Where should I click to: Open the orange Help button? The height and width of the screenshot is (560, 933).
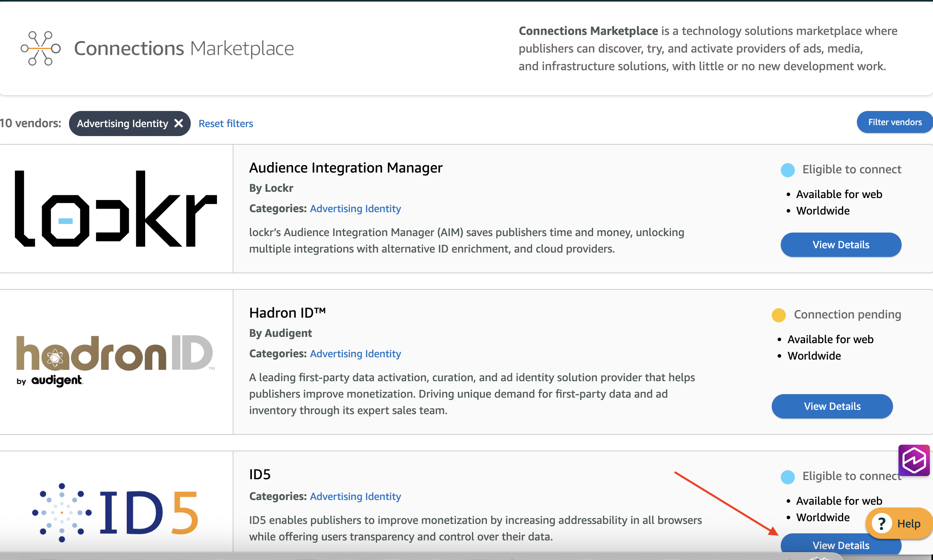pyautogui.click(x=898, y=524)
